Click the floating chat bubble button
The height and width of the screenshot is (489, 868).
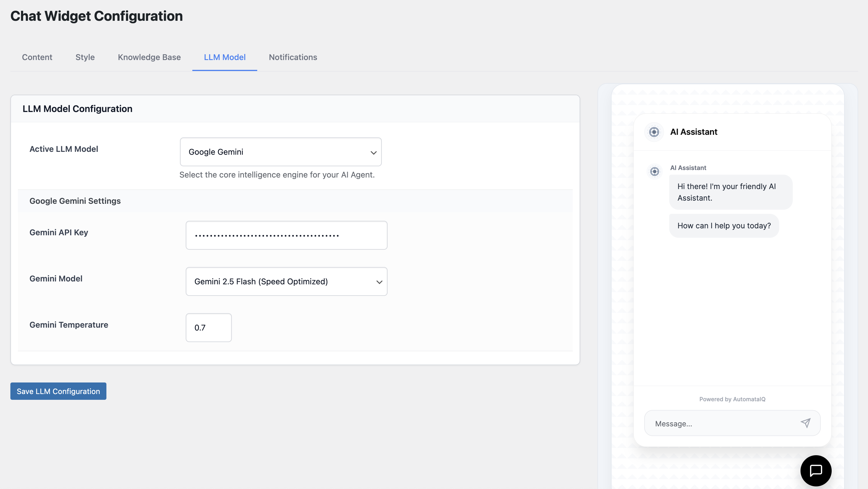pos(816,471)
